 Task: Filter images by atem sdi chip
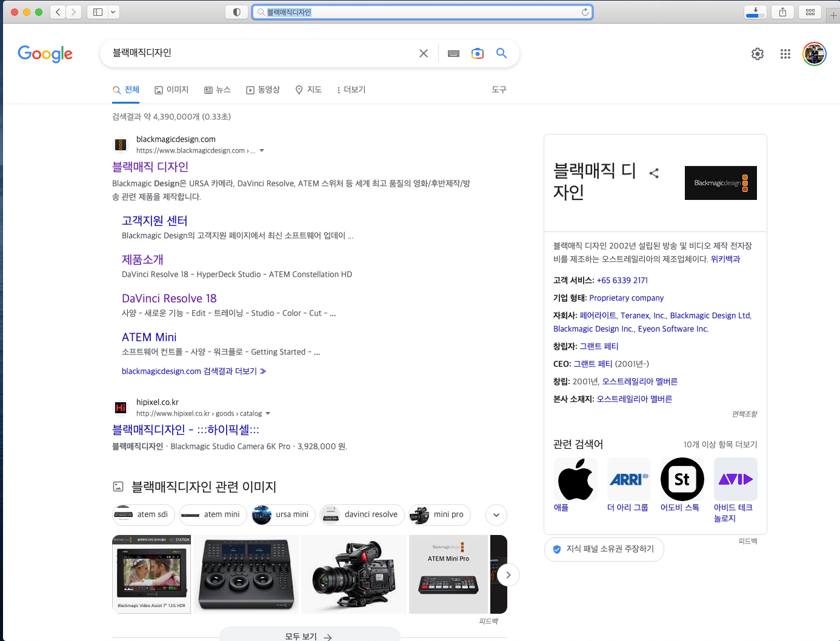[144, 515]
